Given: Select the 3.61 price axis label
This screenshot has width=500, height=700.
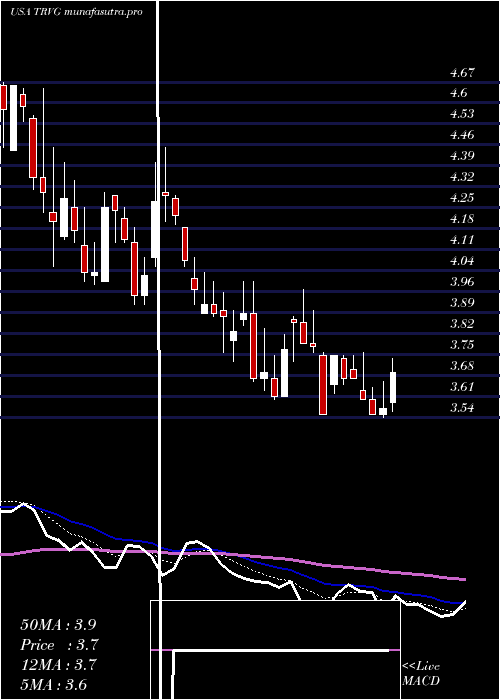Looking at the screenshot, I should [x=463, y=387].
